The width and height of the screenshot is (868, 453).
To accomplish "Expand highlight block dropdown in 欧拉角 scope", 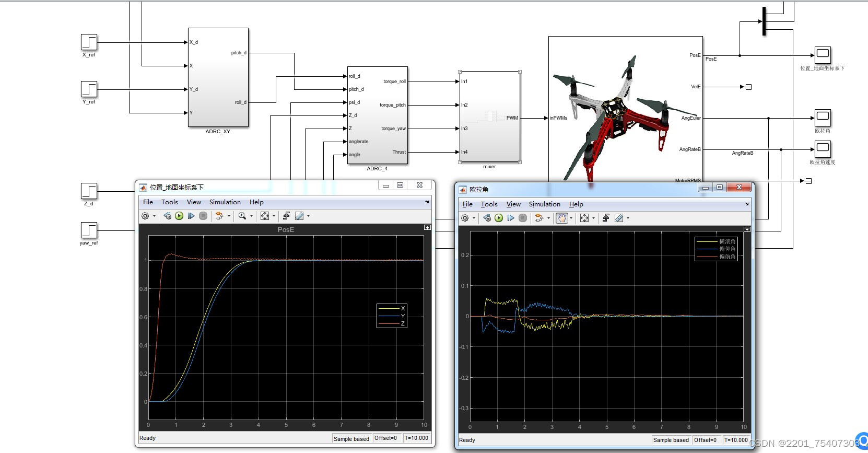I will click(x=548, y=218).
